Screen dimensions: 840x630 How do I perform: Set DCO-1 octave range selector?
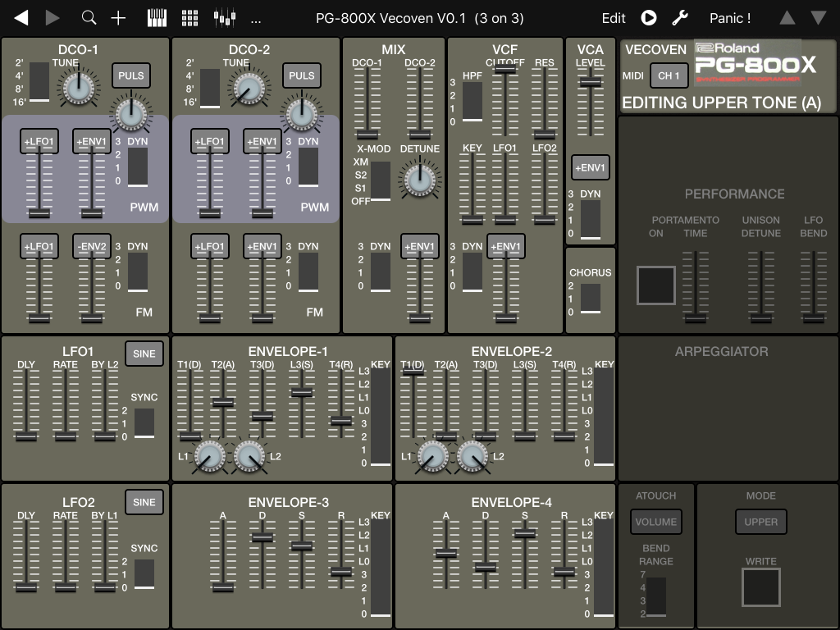coord(39,82)
